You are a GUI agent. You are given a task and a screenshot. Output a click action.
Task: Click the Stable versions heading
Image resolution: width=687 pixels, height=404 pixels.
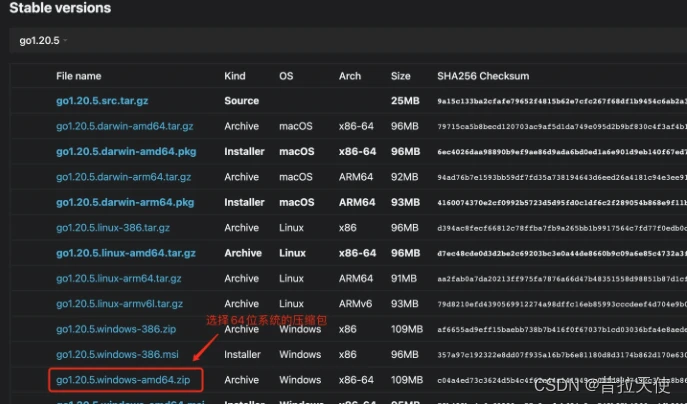point(60,8)
